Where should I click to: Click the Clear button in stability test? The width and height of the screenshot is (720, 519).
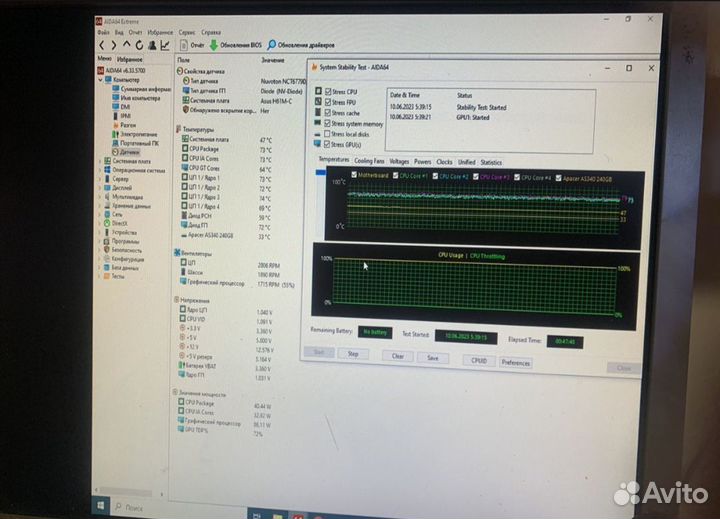[x=398, y=356]
